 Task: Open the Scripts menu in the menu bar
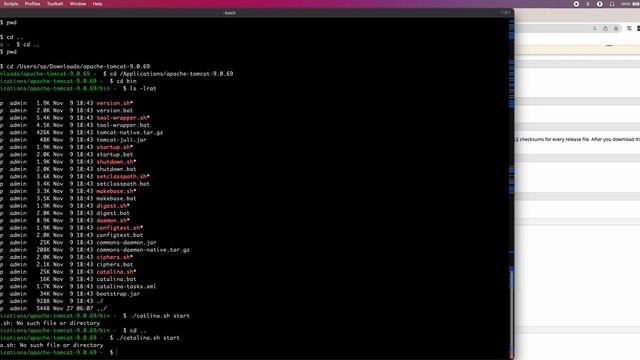(11, 4)
